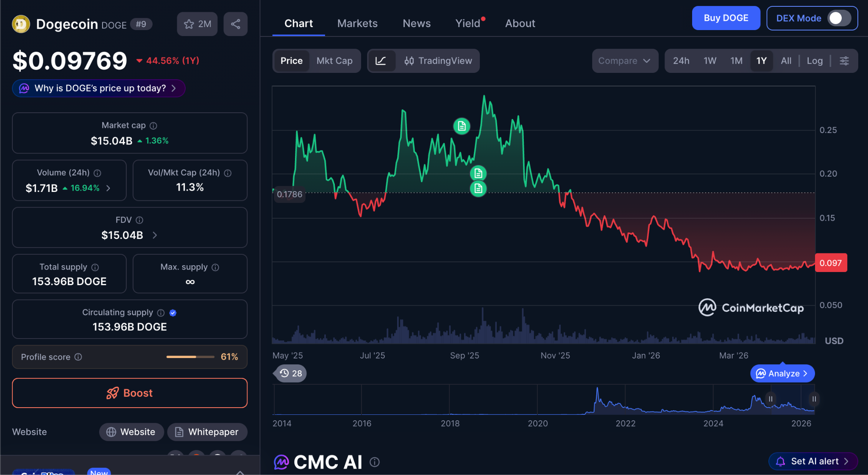This screenshot has width=868, height=475.
Task: Open the TradingView candlestick chart
Action: [438, 61]
